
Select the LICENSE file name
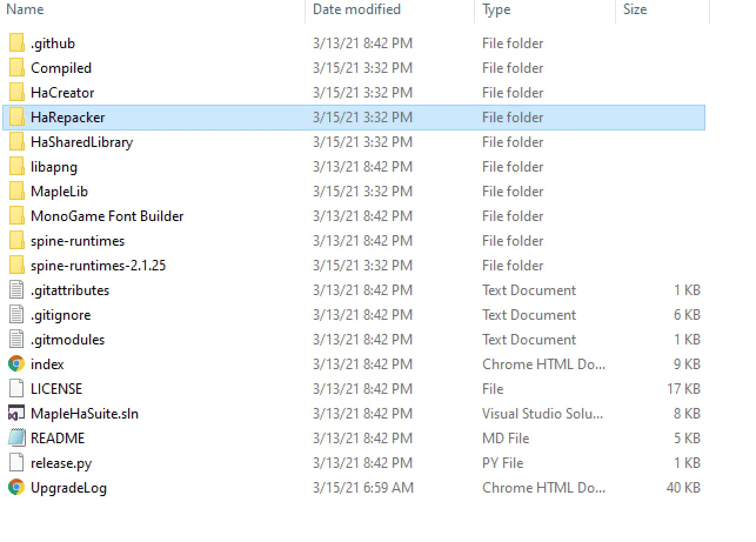point(56,389)
